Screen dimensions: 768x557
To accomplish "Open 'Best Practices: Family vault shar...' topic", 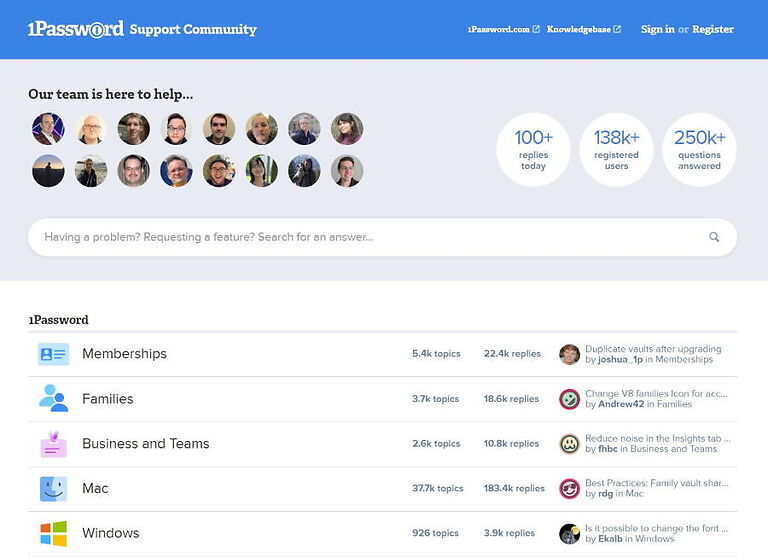I will [x=657, y=483].
